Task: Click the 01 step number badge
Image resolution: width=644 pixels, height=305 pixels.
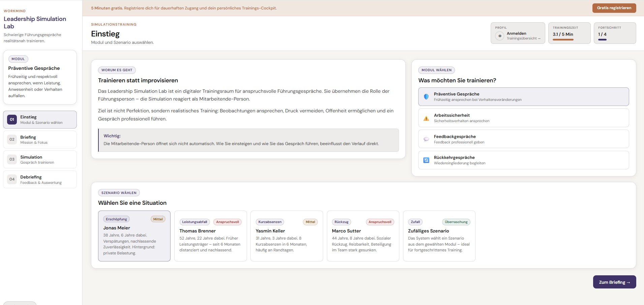Action: (x=12, y=119)
